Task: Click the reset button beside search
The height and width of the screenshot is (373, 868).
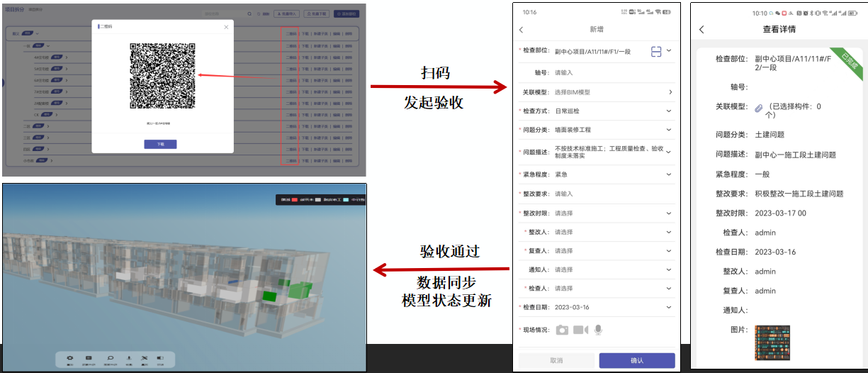Action: pos(263,13)
